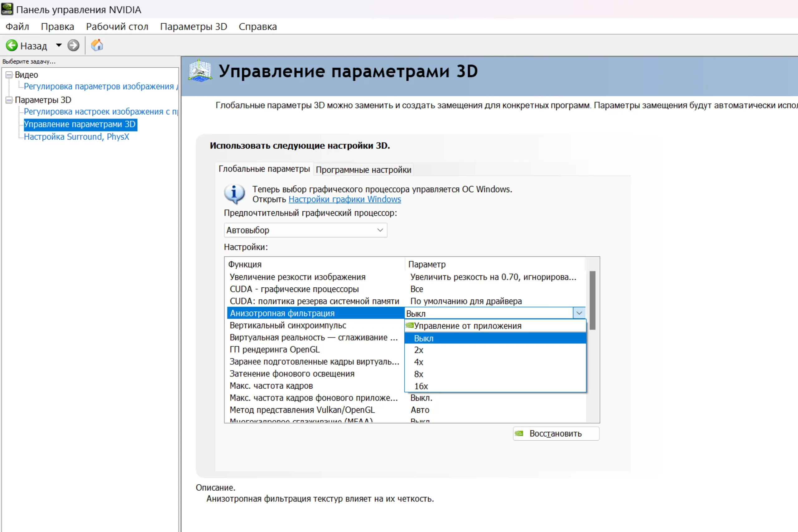Image resolution: width=798 pixels, height=532 pixels.
Task: Click the Восстановить button
Action: tap(556, 433)
